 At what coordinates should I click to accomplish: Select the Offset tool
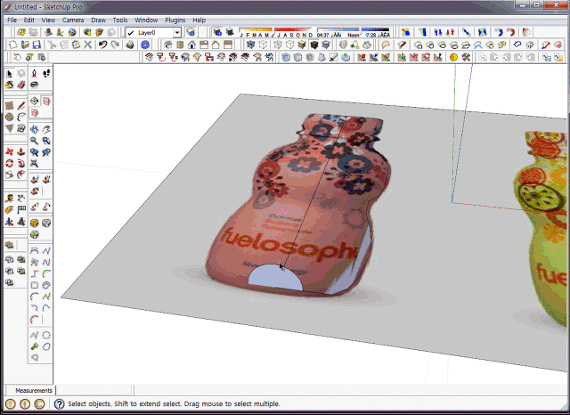tap(21, 174)
